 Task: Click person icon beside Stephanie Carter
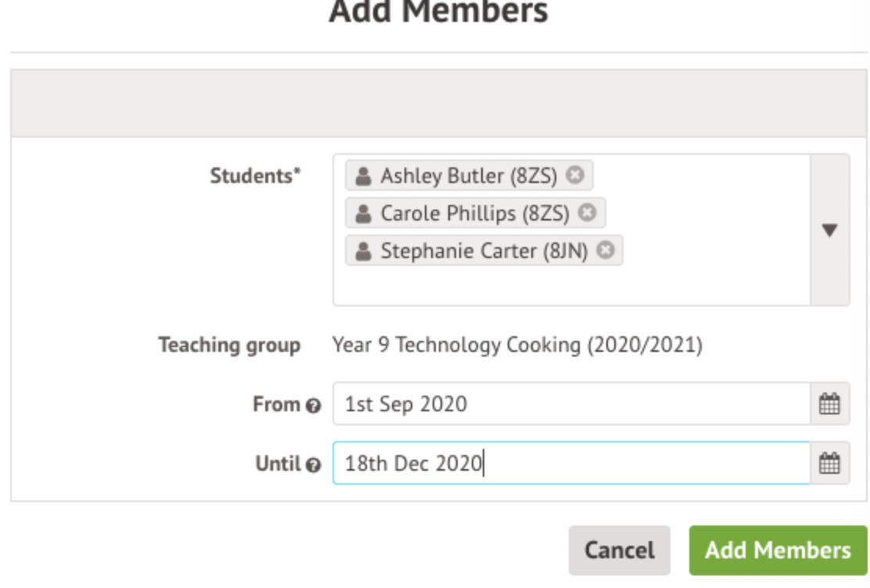[x=363, y=251]
